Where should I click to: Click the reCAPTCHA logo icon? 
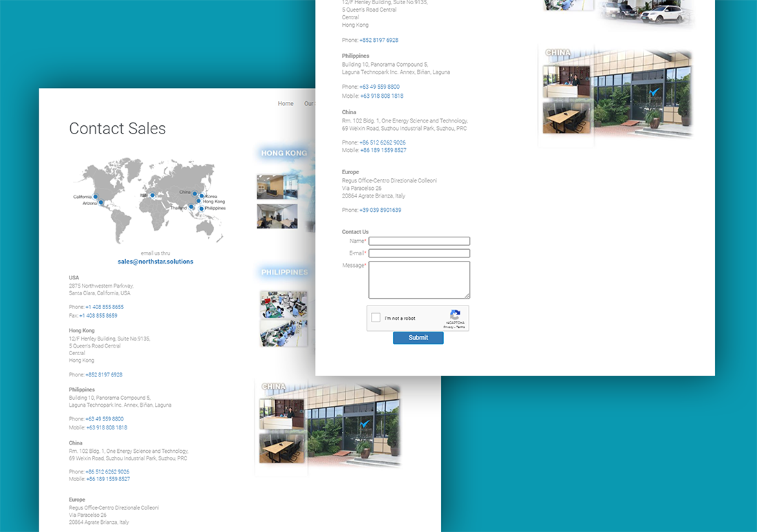(455, 314)
